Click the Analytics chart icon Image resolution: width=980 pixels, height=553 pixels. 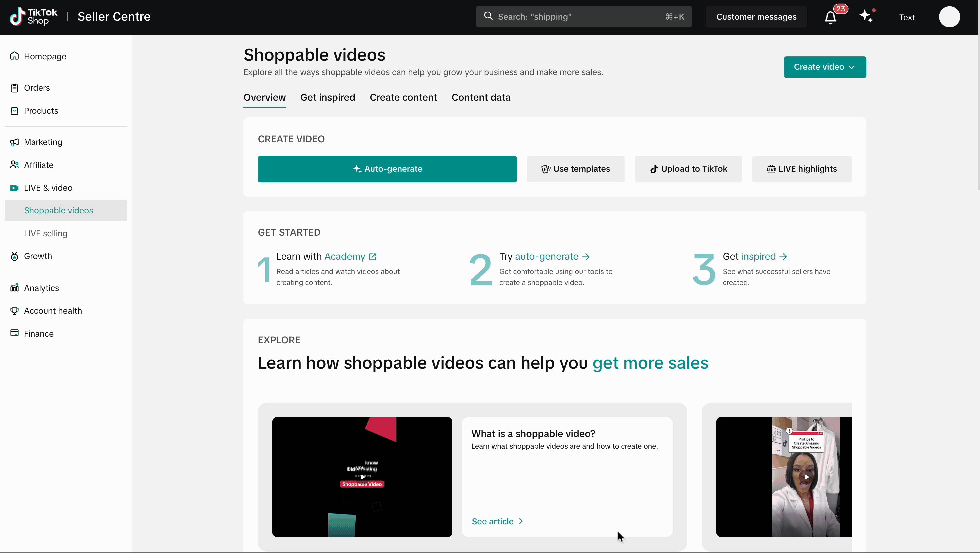pos(14,288)
